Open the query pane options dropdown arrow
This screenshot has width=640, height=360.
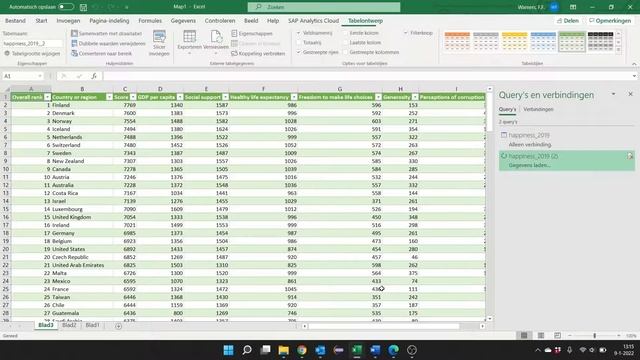point(613,94)
